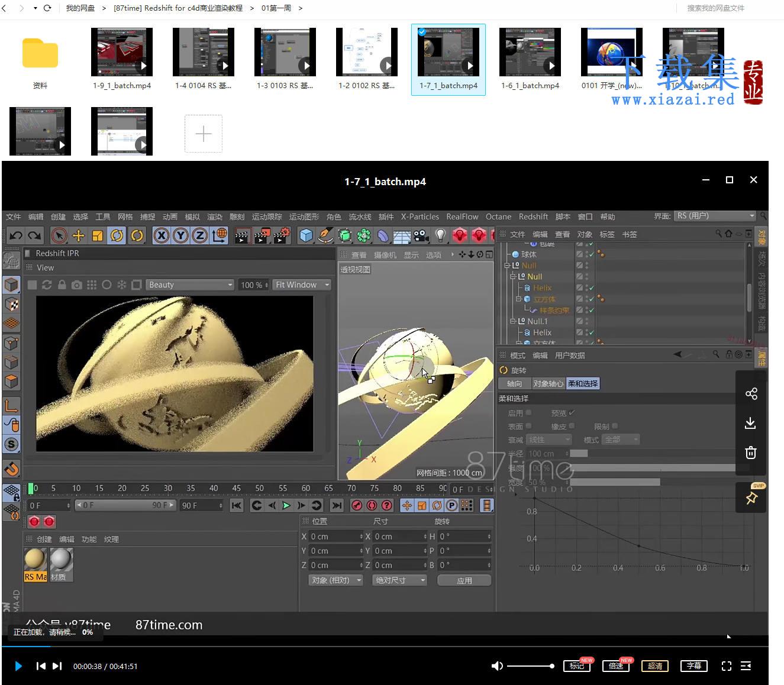This screenshot has height=685, width=784.
Task: Open the Beauty AOV dropdown
Action: pos(190,285)
